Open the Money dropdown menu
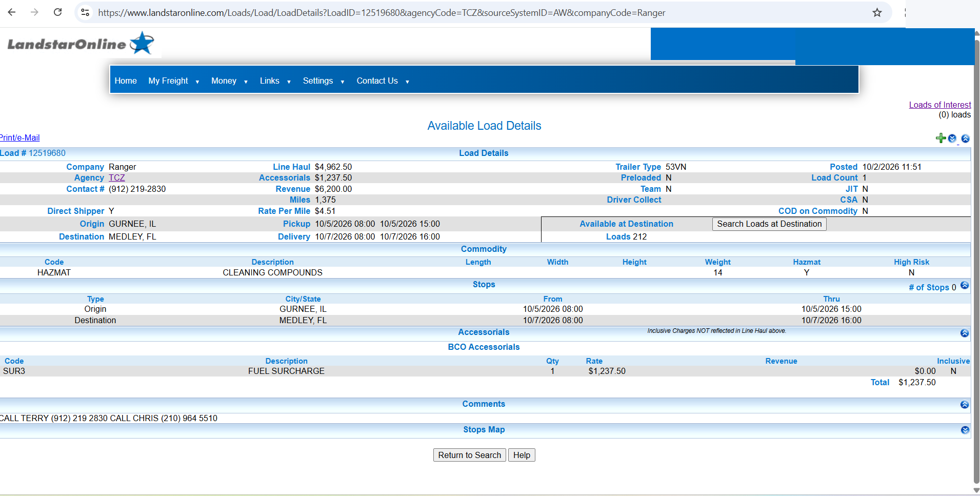Viewport: 980px width, 496px height. click(229, 81)
